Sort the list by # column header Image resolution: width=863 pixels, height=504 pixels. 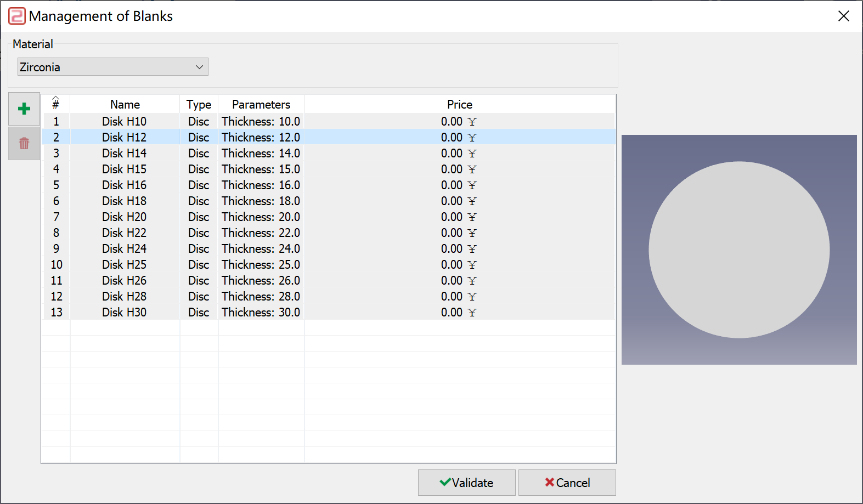point(56,104)
